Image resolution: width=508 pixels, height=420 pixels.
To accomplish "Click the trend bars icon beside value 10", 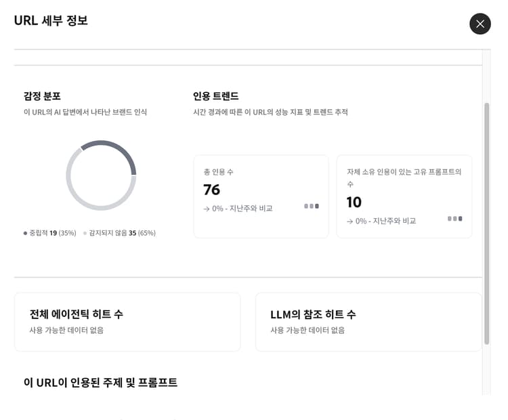I will coord(455,219).
